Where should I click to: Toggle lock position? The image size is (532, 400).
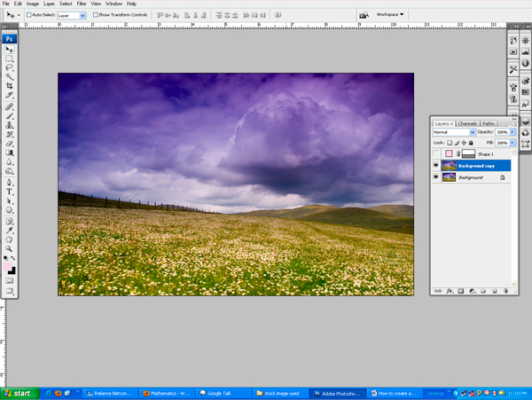(x=464, y=143)
